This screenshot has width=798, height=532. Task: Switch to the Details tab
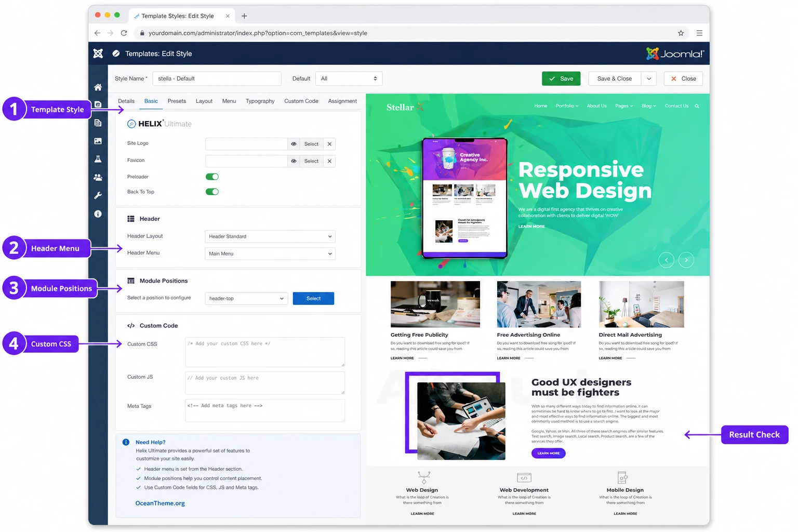(x=126, y=101)
